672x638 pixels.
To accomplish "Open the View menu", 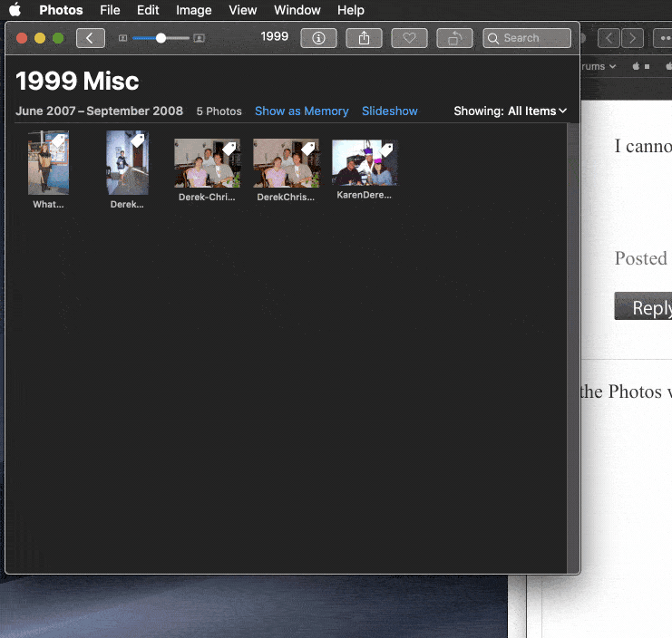I will (x=242, y=10).
